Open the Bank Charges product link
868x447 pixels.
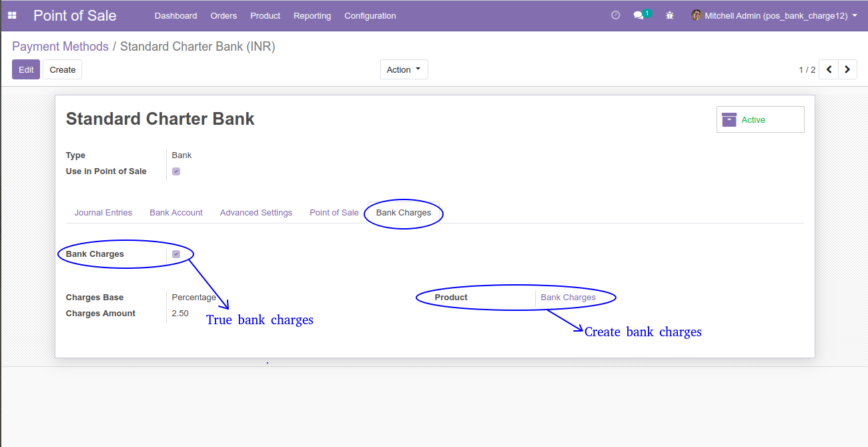(568, 298)
